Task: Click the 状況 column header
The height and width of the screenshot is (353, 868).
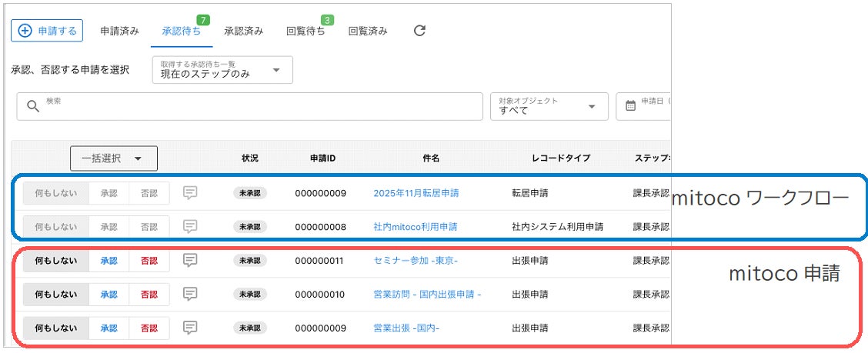Action: pyautogui.click(x=250, y=158)
